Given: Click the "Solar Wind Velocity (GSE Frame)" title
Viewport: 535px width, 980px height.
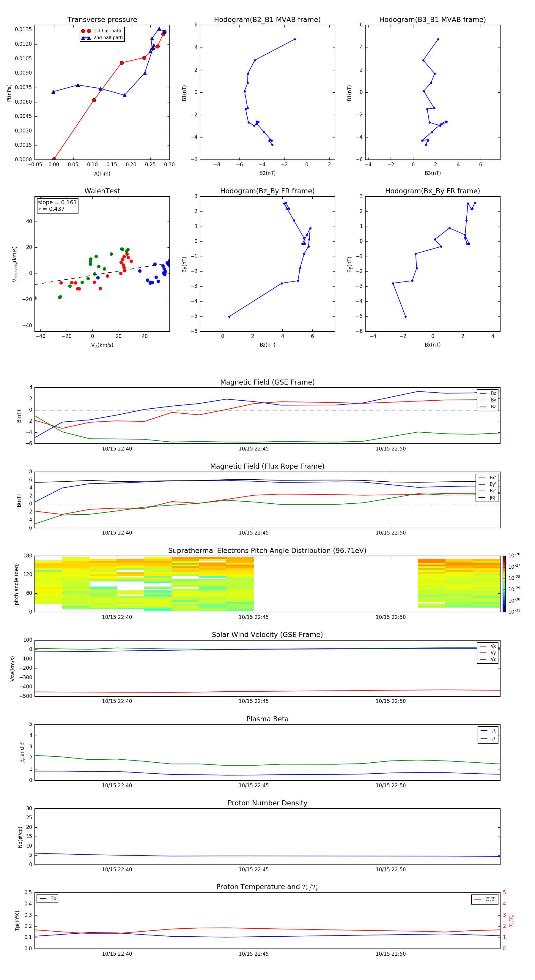Looking at the screenshot, I should point(267,635).
